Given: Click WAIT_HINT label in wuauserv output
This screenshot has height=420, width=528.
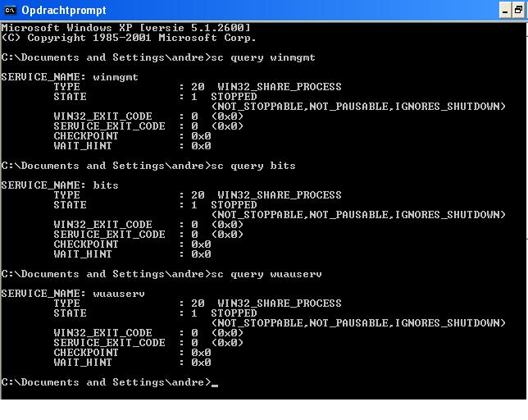Looking at the screenshot, I should coord(83,362).
